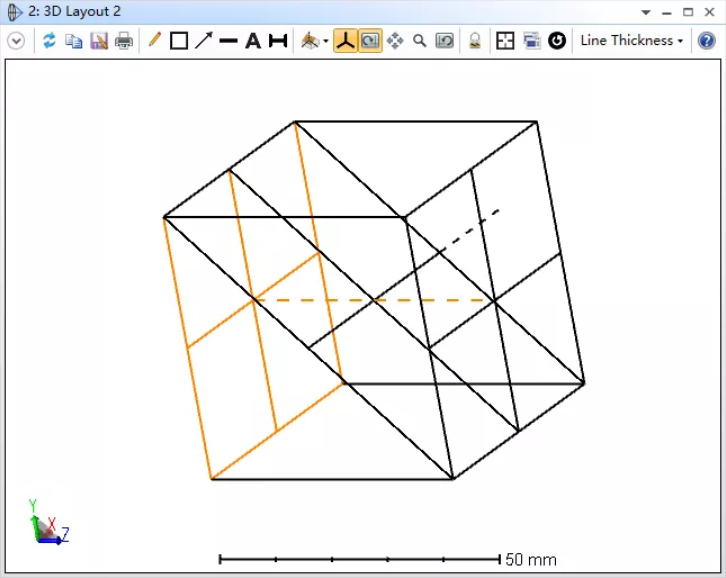The height and width of the screenshot is (578, 726).
Task: Open the camera view dropdown arrow
Action: [325, 42]
